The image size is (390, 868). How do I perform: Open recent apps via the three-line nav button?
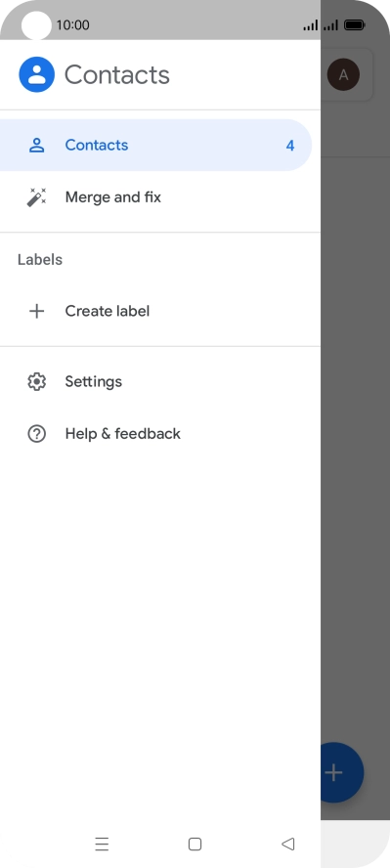(x=102, y=844)
